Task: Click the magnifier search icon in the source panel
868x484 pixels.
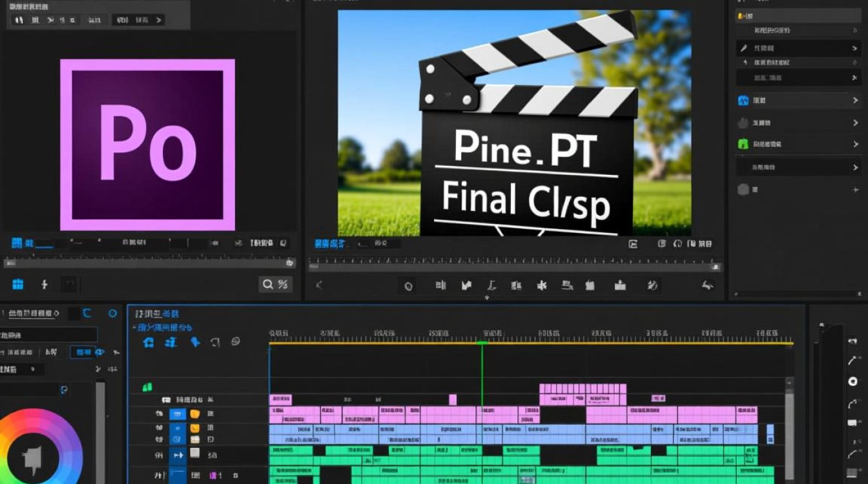Action: (x=267, y=284)
